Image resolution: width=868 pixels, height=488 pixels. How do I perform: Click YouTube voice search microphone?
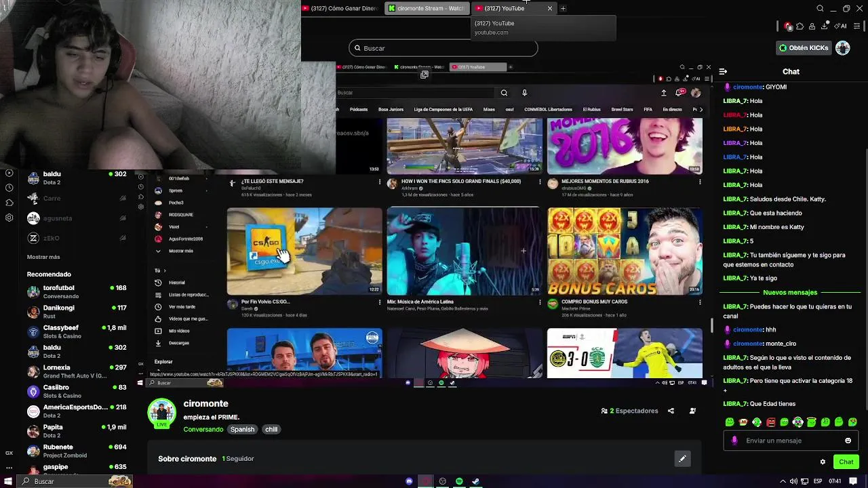coord(524,93)
